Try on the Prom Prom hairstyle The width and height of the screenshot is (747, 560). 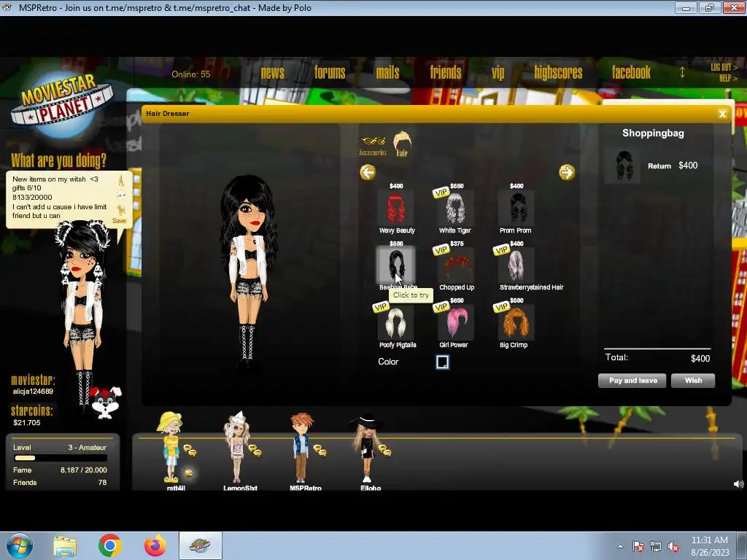[x=516, y=208]
